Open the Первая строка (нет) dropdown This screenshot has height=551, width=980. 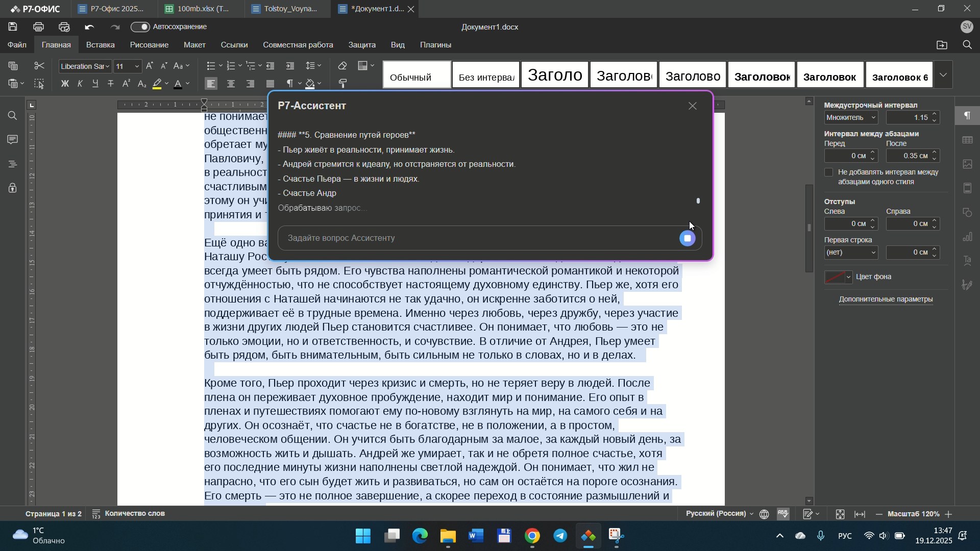tap(851, 253)
